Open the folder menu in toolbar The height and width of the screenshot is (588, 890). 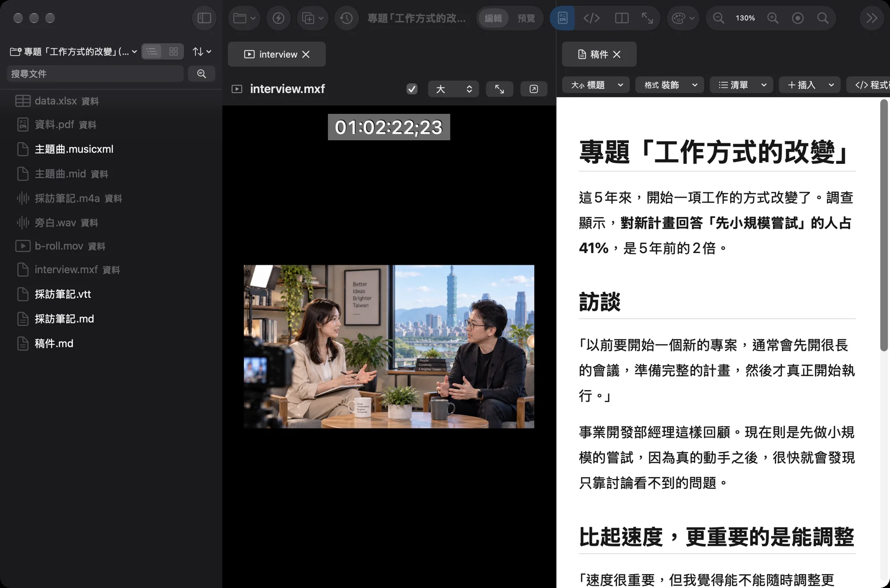(x=244, y=18)
